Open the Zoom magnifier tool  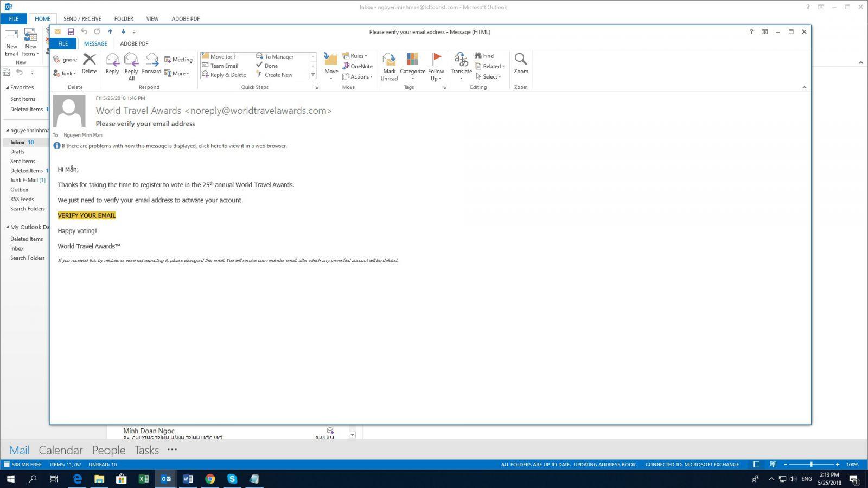521,64
